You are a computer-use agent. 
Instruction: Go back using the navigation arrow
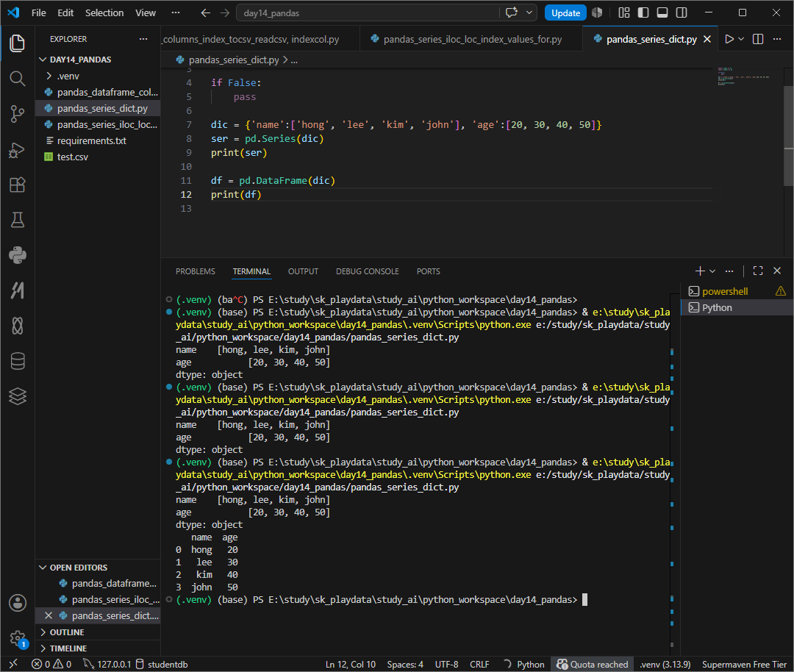point(206,12)
